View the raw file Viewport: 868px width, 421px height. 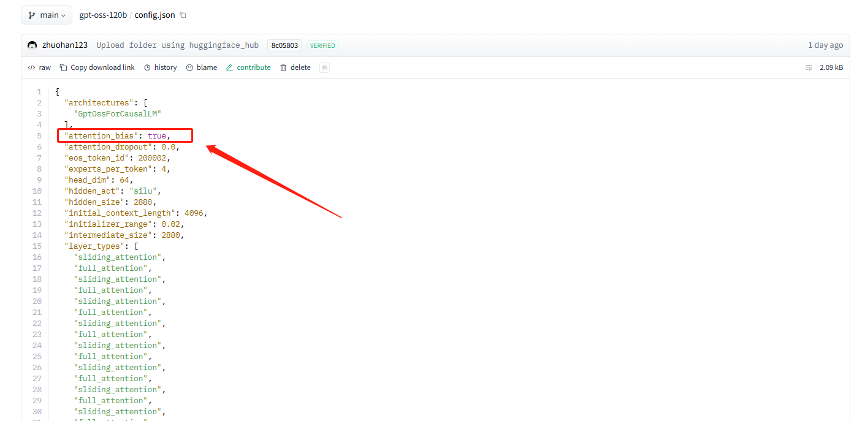[x=39, y=67]
